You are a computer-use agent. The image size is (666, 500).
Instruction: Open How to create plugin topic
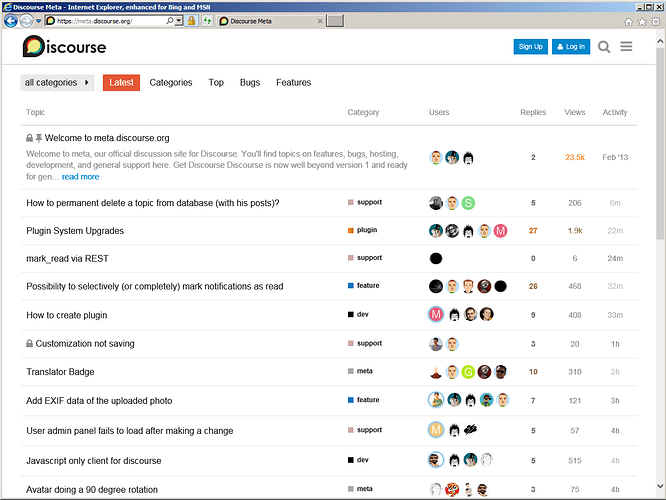[67, 315]
